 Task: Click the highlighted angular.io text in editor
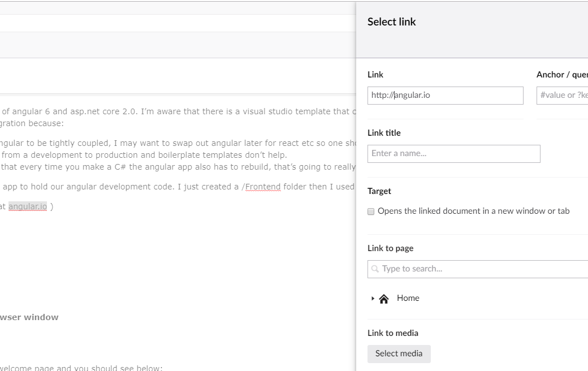pyautogui.click(x=28, y=206)
